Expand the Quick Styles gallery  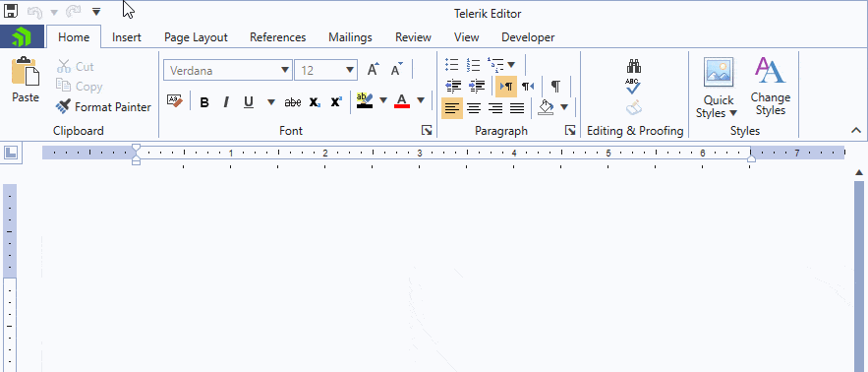pyautogui.click(x=719, y=88)
